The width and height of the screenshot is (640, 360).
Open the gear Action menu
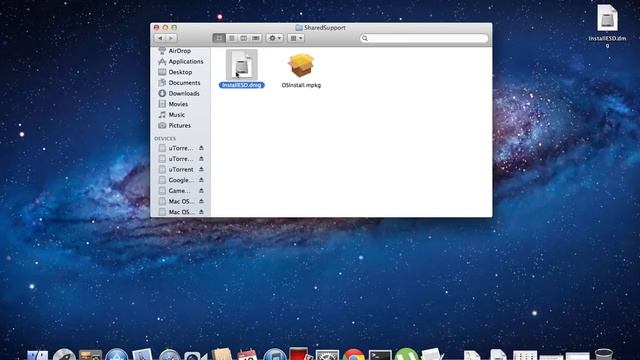click(275, 38)
